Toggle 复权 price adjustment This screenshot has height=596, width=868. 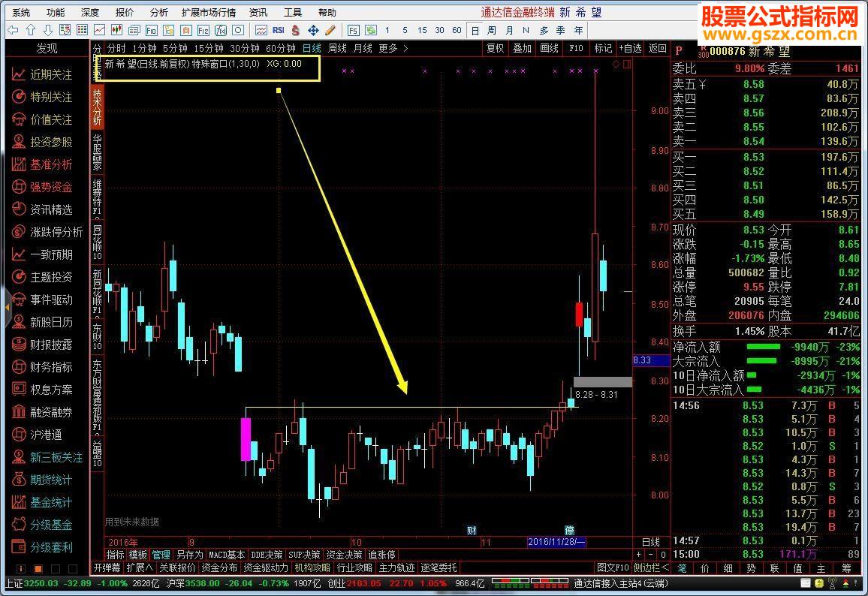click(496, 49)
